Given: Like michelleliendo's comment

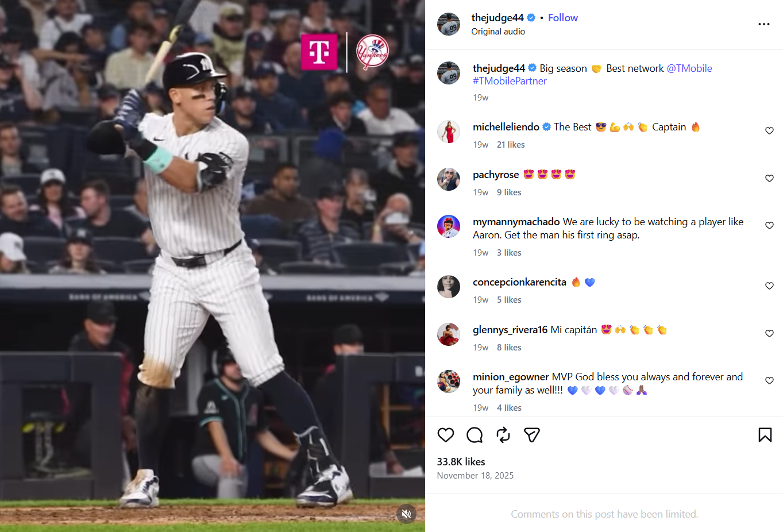Looking at the screenshot, I should tap(769, 131).
